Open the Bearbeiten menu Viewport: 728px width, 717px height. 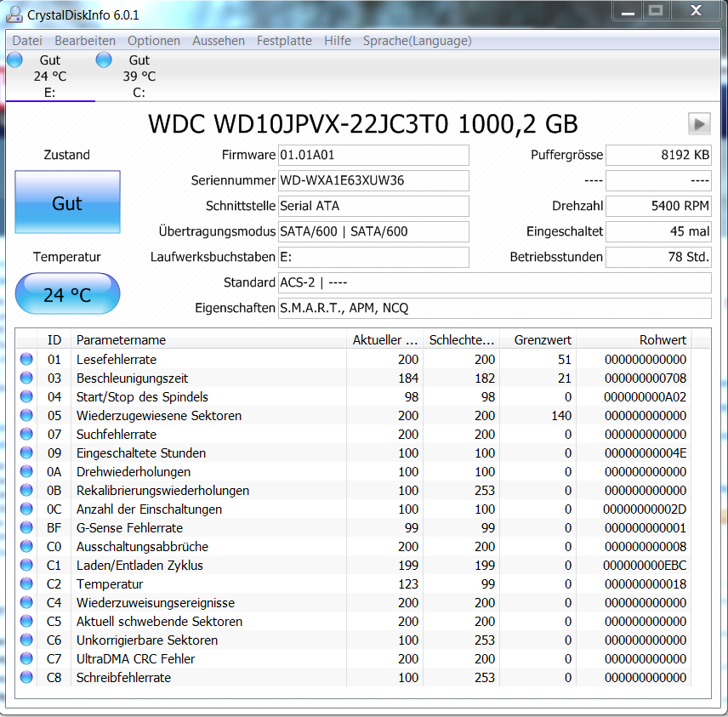(x=85, y=41)
